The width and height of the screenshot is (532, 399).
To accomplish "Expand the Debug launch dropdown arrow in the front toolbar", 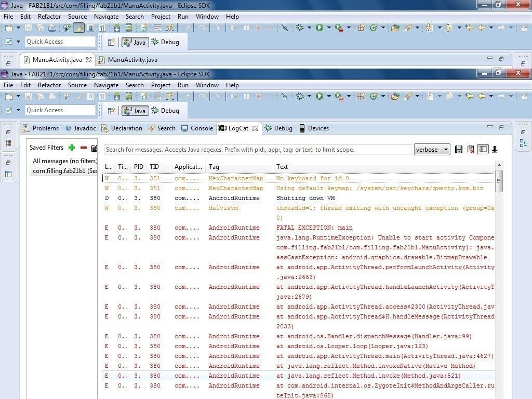I will (309, 96).
